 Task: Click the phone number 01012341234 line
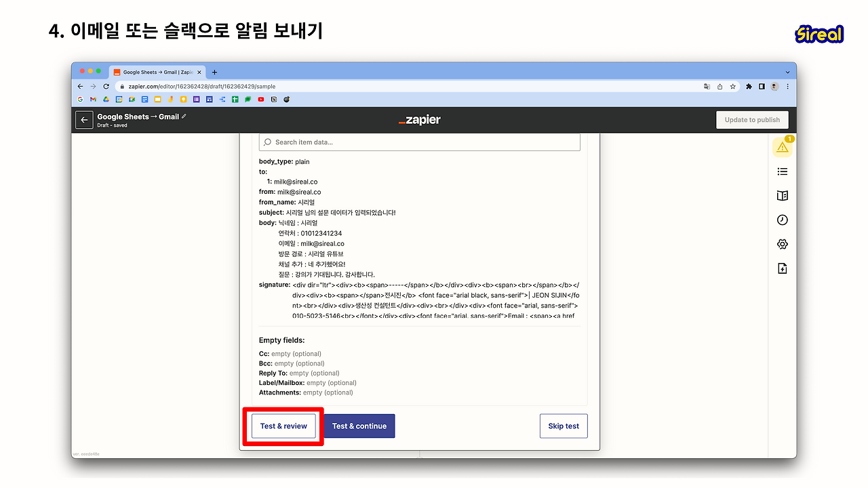[310, 233]
